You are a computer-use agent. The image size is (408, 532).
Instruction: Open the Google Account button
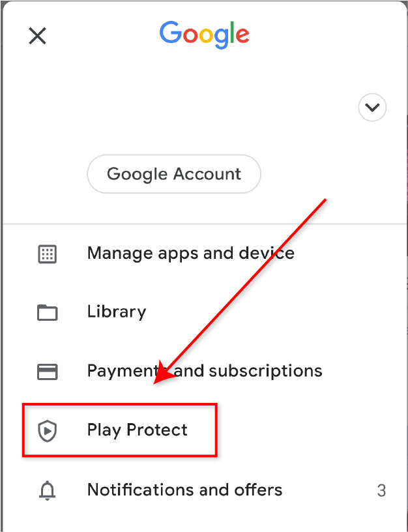(174, 174)
